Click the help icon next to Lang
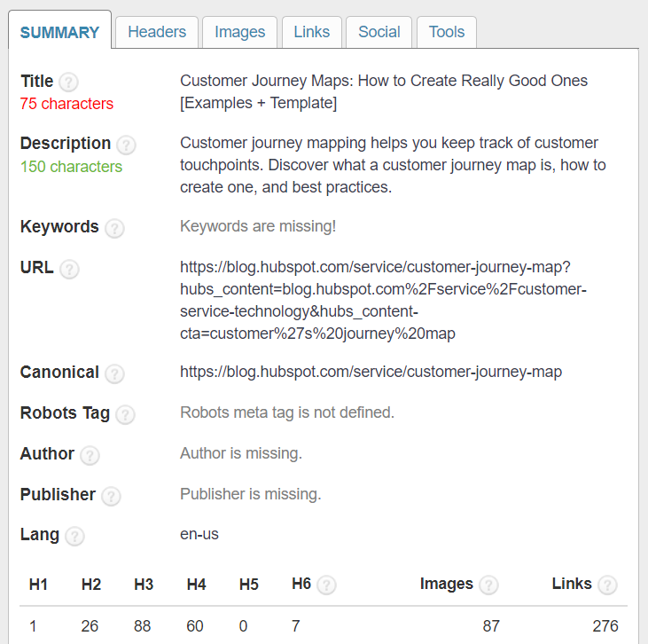 coord(74,537)
